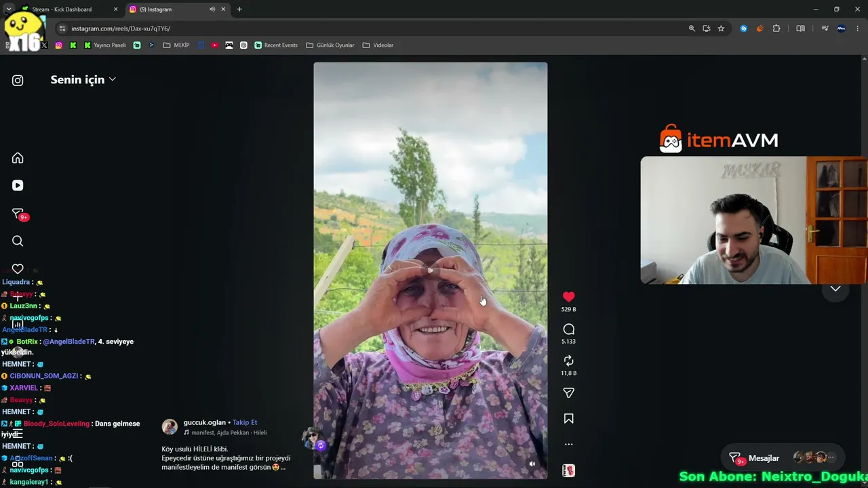Open the Yayıncı Paneli bookmark
Screen dimensions: 868x488
[x=105, y=45]
